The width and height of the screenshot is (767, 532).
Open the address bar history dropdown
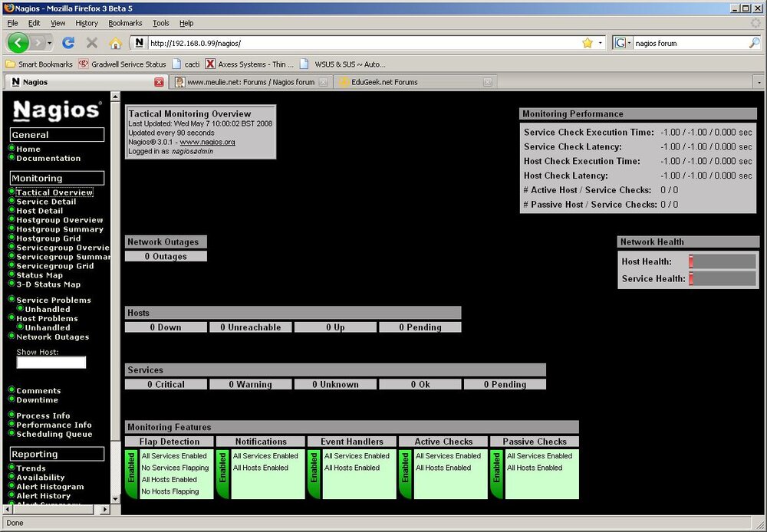pyautogui.click(x=601, y=43)
